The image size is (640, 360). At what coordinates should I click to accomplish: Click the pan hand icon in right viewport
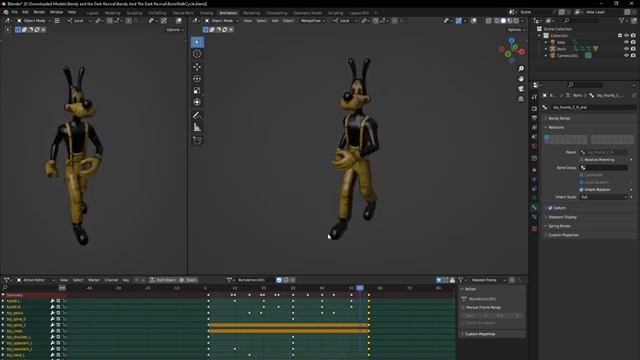click(521, 79)
